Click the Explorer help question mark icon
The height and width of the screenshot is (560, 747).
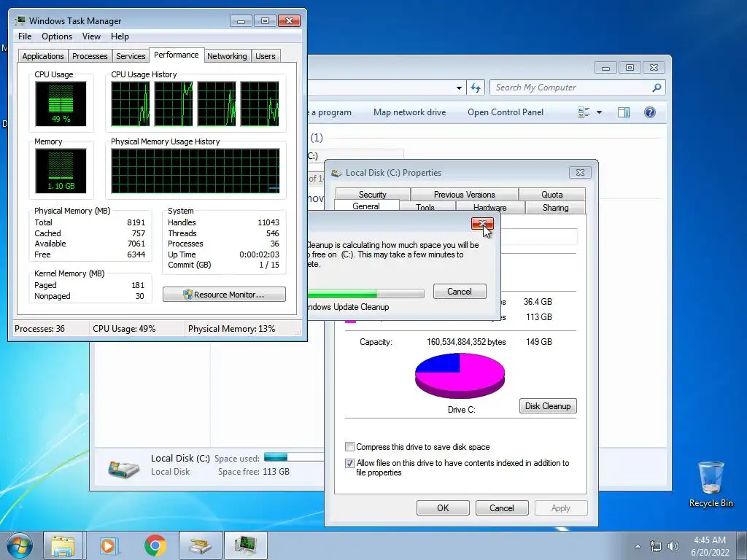(649, 112)
